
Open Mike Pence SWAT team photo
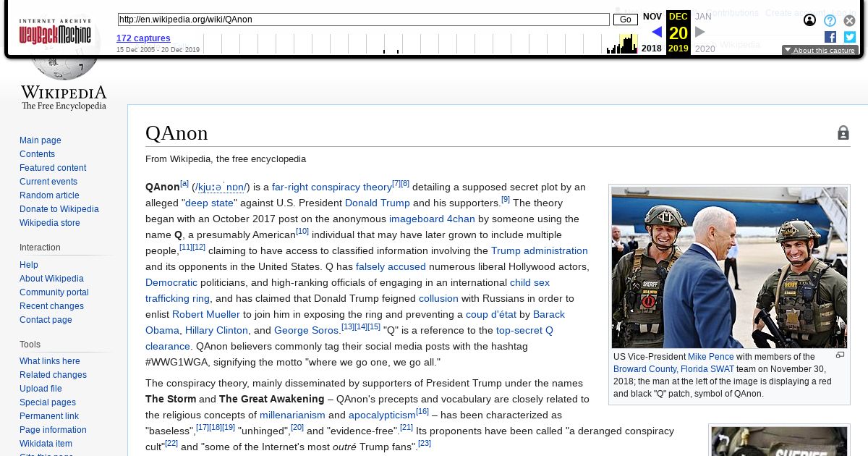click(x=729, y=268)
